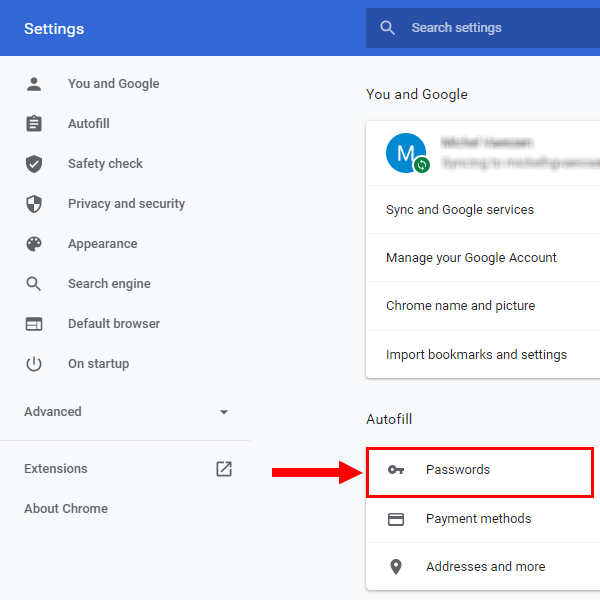The height and width of the screenshot is (600, 600).
Task: Click the palette icon beside Appearance
Action: [x=34, y=244]
